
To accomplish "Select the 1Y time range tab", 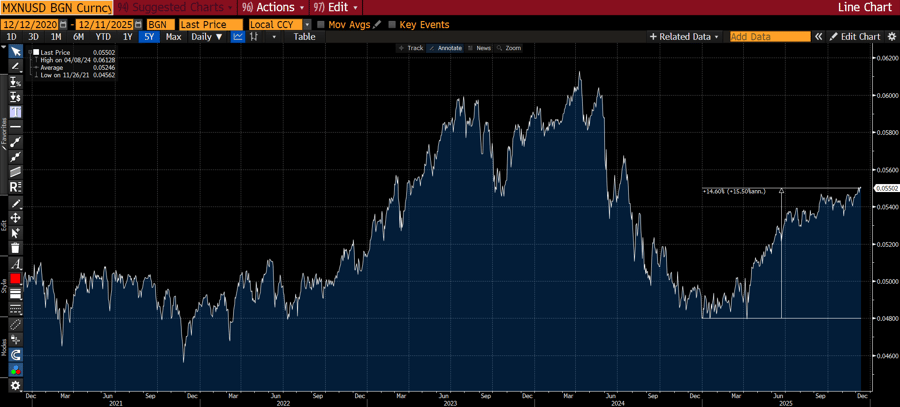I will pos(127,37).
